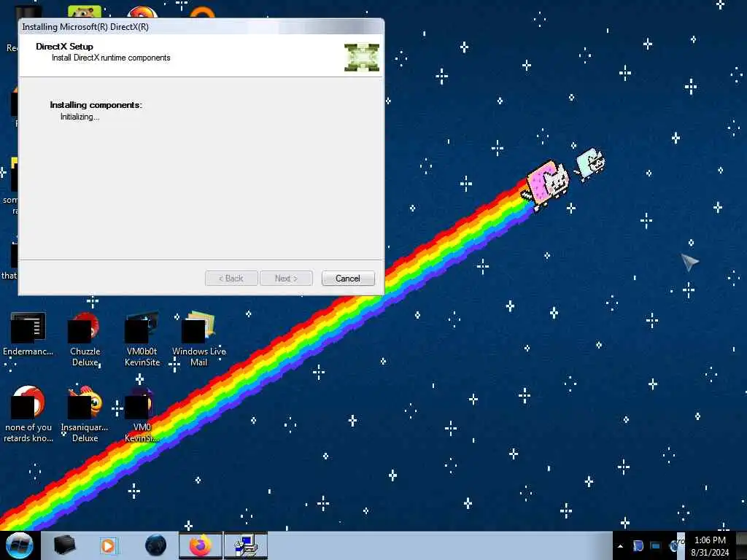Open the dark globe taskbar icon
Screen dimensions: 747x560
pyautogui.click(x=155, y=545)
